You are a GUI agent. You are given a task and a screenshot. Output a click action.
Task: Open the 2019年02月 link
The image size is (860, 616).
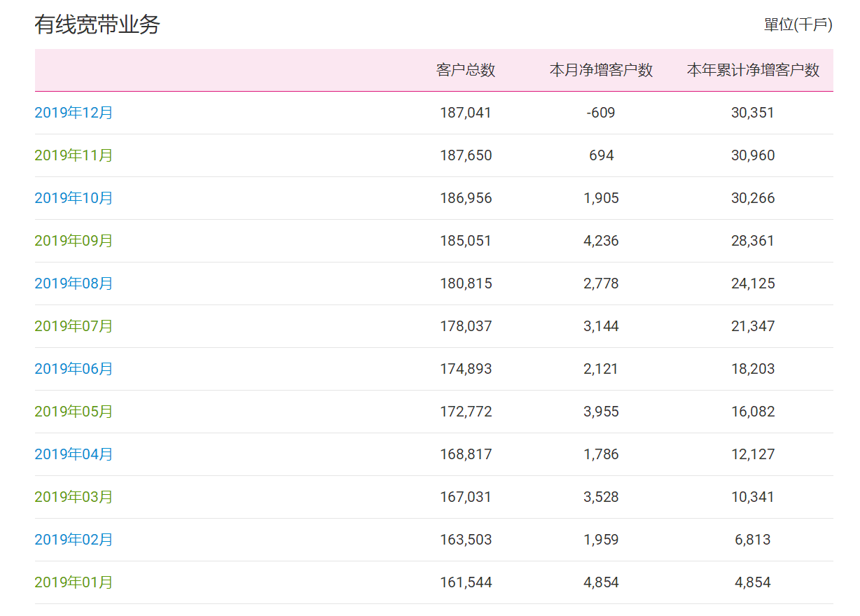tap(74, 540)
